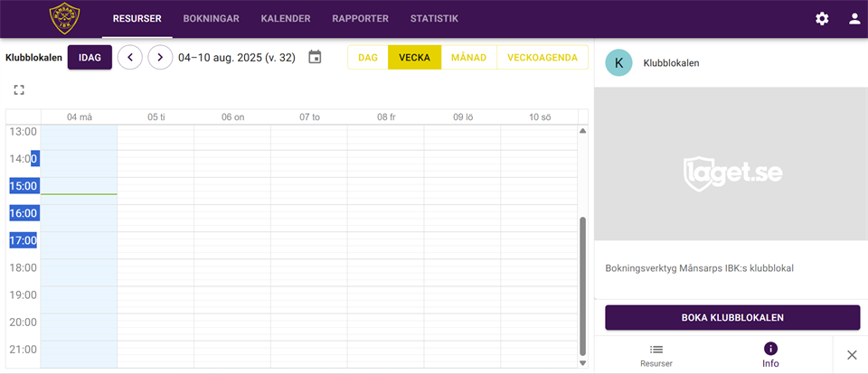Go to previous week with left chevron

[130, 58]
